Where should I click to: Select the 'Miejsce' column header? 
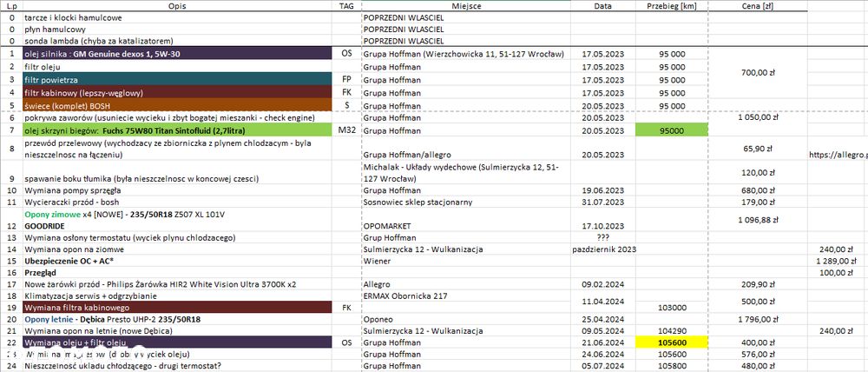[x=466, y=5]
